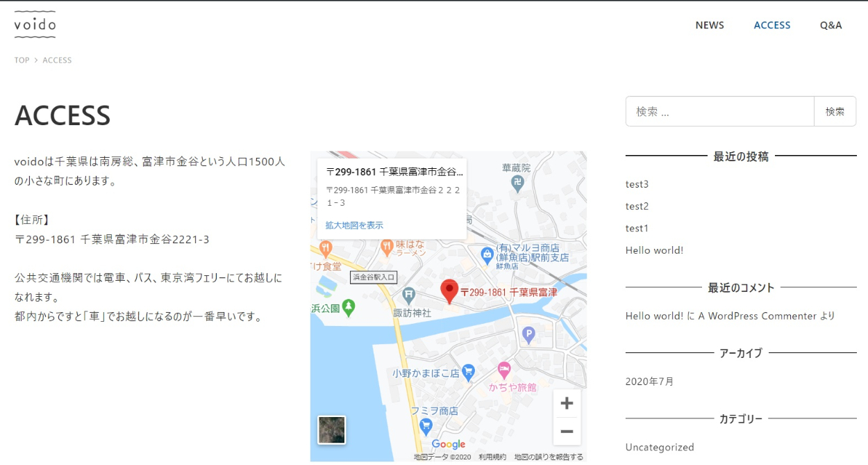Open the NEWS menu item

[710, 25]
